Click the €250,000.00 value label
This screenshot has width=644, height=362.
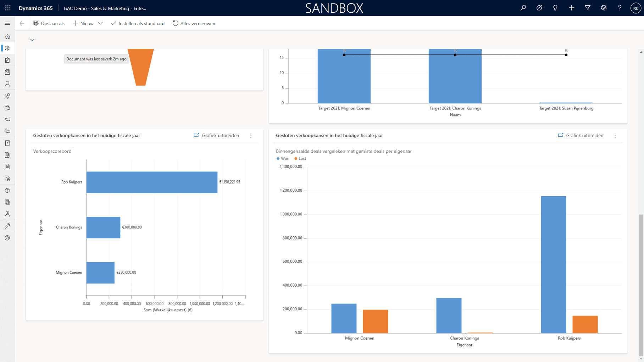point(126,273)
